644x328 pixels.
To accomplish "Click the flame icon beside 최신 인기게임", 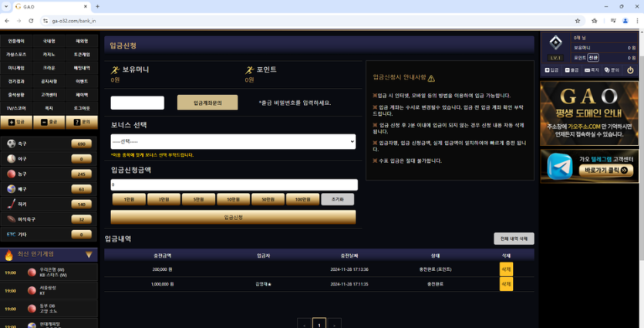I will click(x=8, y=255).
